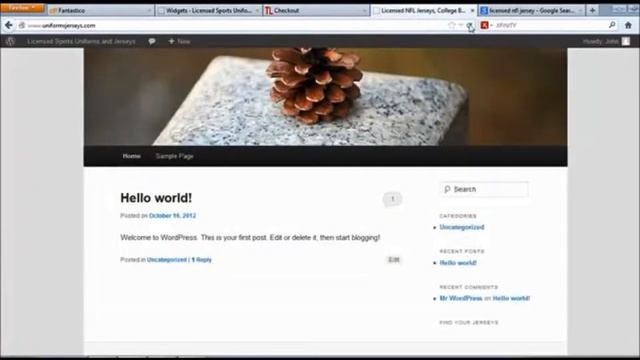Screen dimensions: 640x360
Task: Click the Edit button below the post
Action: 393,260
